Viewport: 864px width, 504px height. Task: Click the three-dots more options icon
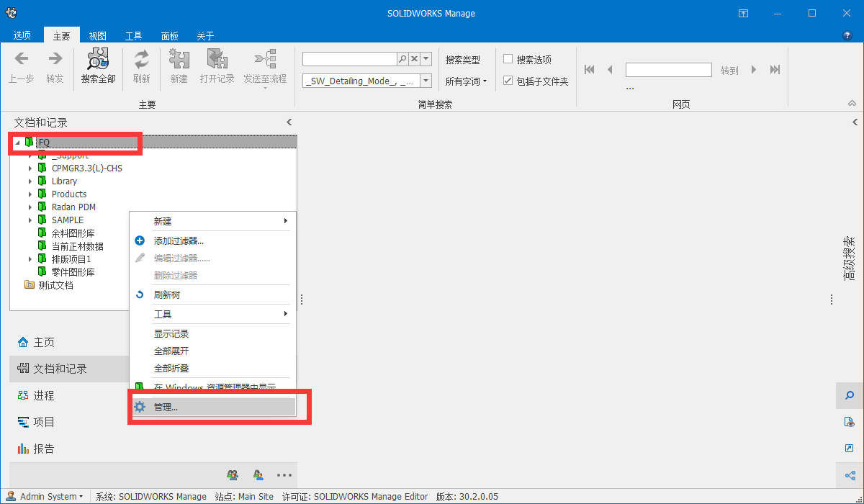[284, 475]
